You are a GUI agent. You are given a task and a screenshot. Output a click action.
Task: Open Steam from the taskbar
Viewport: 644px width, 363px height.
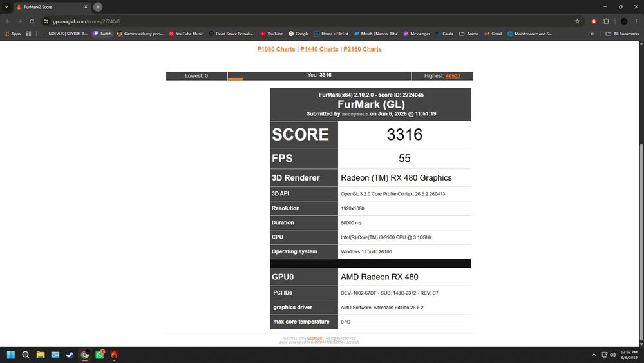(x=70, y=355)
